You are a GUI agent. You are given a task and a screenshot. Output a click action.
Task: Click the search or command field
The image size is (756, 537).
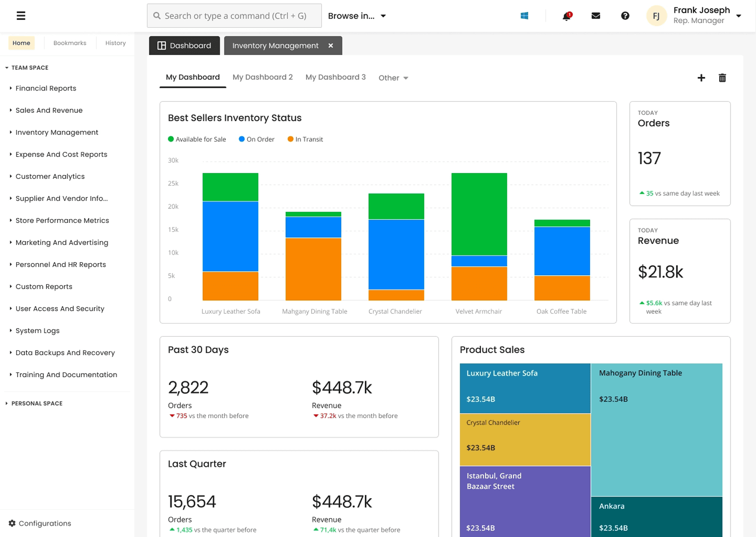pos(234,16)
